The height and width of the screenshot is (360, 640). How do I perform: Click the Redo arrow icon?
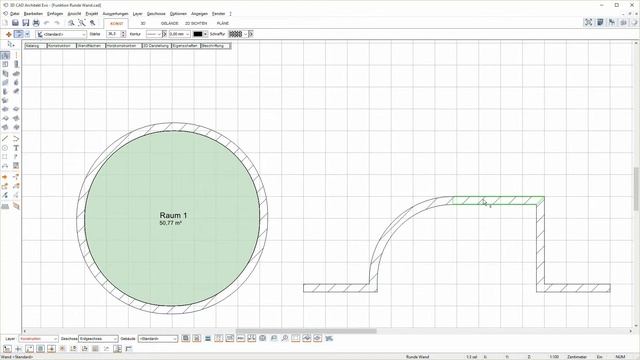[57, 23]
